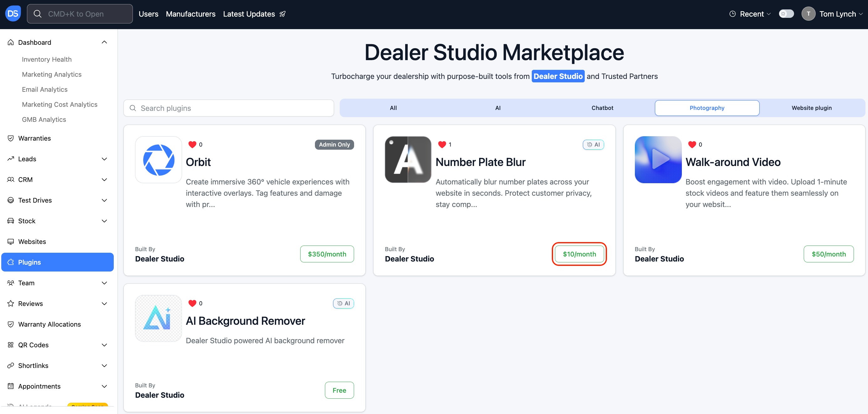The height and width of the screenshot is (414, 868).
Task: Click the Free button on AI Background Remover
Action: (339, 390)
